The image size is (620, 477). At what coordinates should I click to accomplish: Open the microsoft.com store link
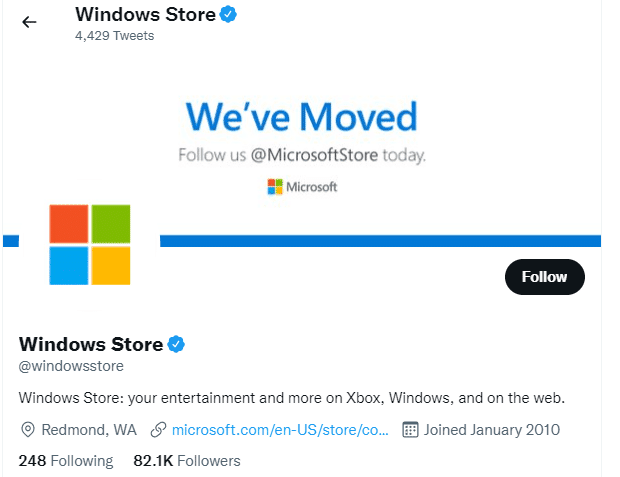280,430
